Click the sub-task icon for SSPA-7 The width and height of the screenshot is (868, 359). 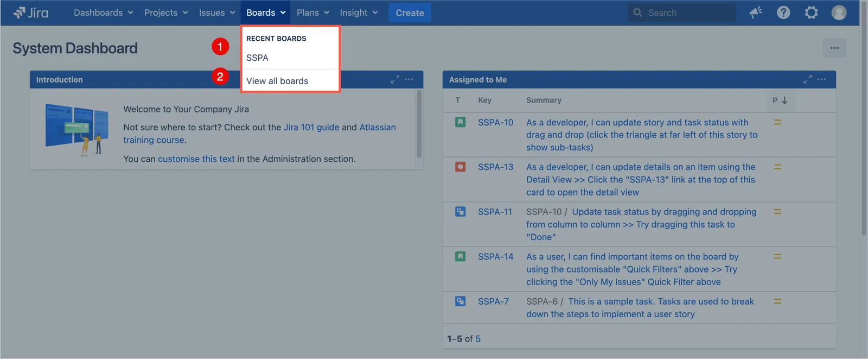point(460,301)
